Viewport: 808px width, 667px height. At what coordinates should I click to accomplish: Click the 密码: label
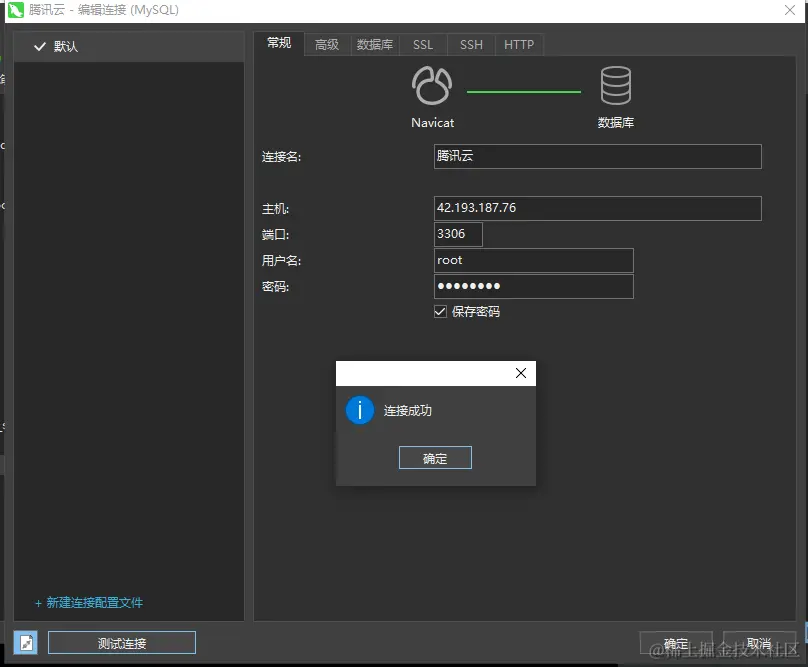(275, 287)
